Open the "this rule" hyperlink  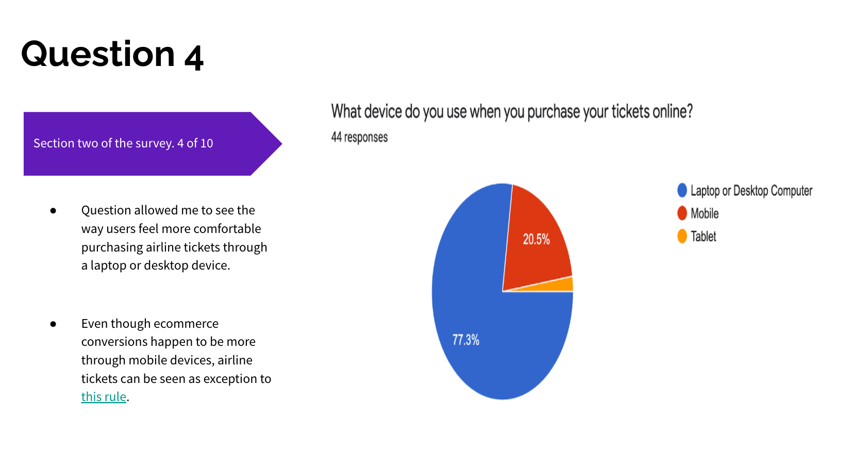[x=104, y=397]
